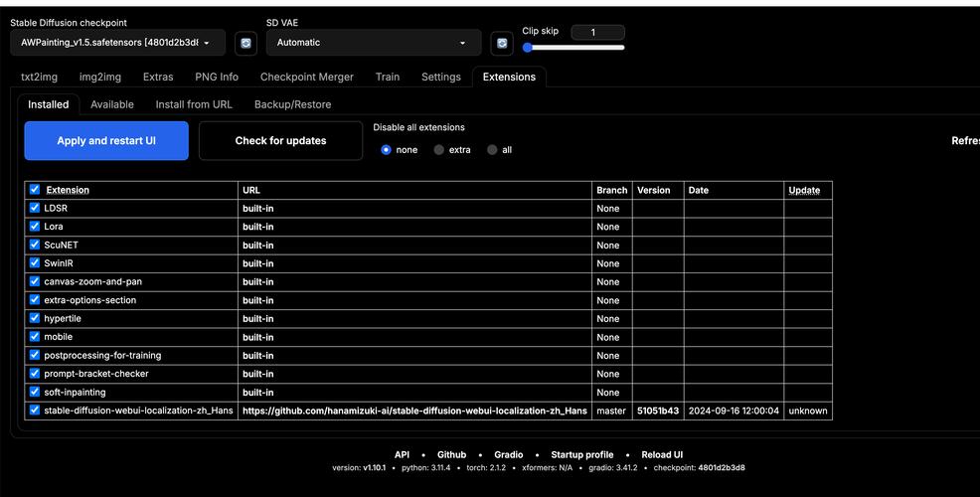980x497 pixels.
Task: Uncheck the LDSR extension
Action: click(35, 208)
